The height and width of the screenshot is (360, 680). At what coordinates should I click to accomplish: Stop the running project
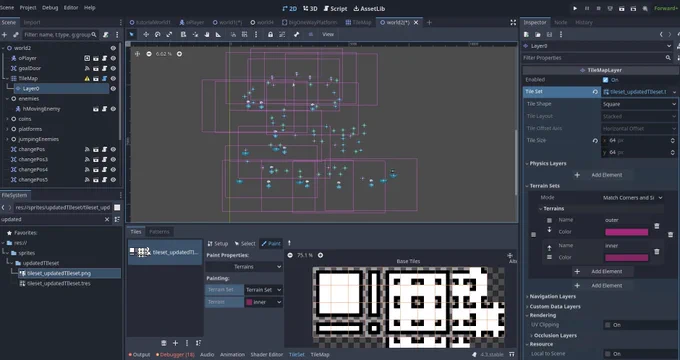click(x=598, y=8)
